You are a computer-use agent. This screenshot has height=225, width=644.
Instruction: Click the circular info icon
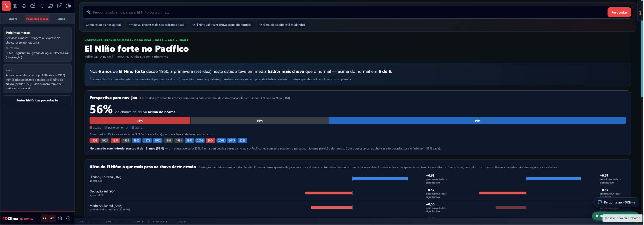pyautogui.click(x=68, y=218)
